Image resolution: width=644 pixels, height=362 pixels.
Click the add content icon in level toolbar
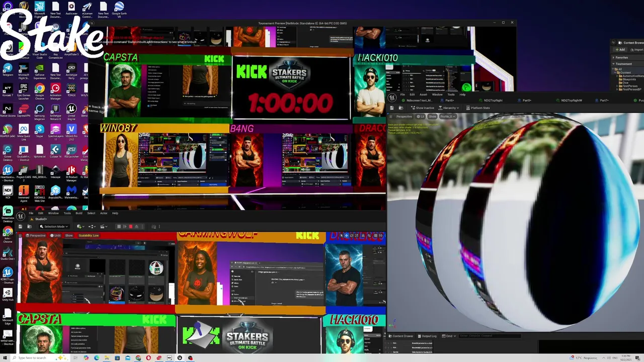click(x=80, y=226)
